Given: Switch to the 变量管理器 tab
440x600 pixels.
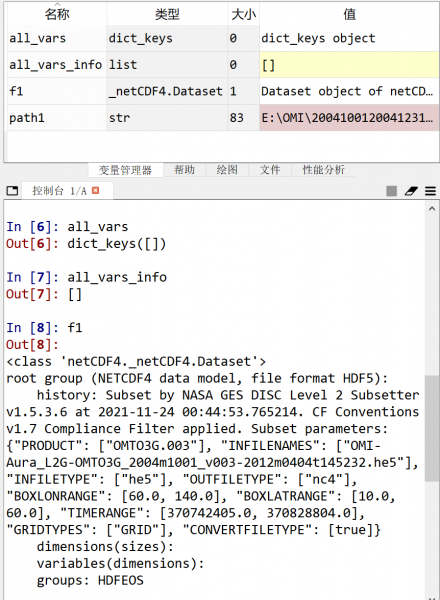Looking at the screenshot, I should click(x=125, y=170).
